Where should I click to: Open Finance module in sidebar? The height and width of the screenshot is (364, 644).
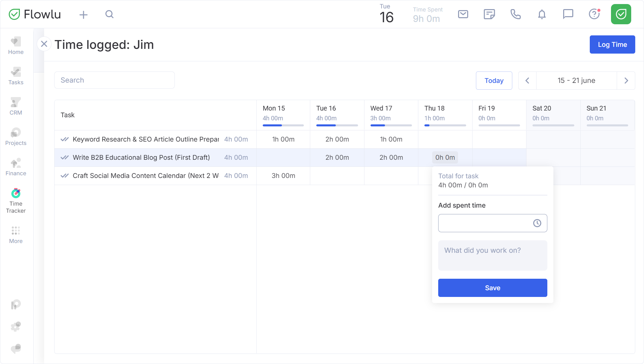pyautogui.click(x=16, y=167)
